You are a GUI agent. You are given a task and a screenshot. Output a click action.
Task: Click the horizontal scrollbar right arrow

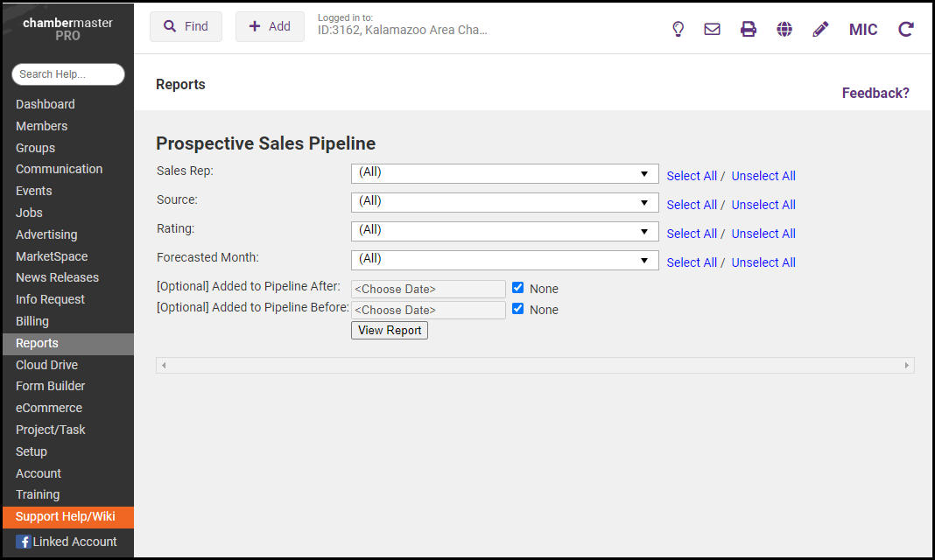907,365
